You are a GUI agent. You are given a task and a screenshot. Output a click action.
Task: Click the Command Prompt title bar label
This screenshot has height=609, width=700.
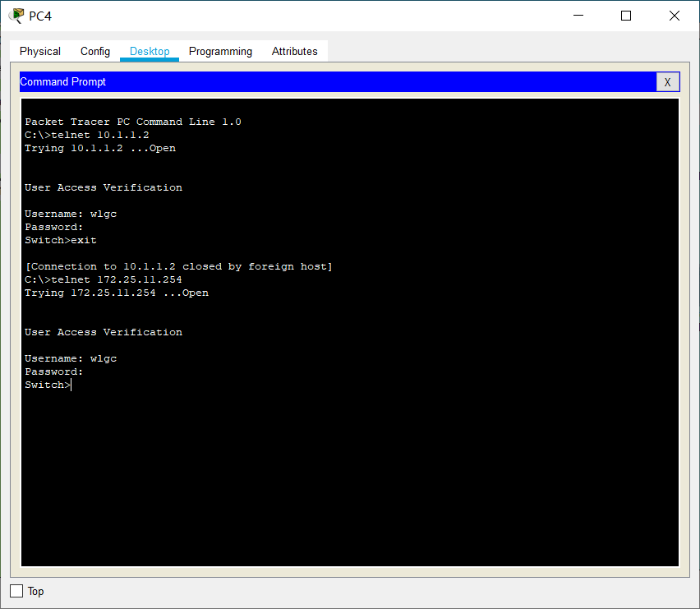[x=63, y=82]
